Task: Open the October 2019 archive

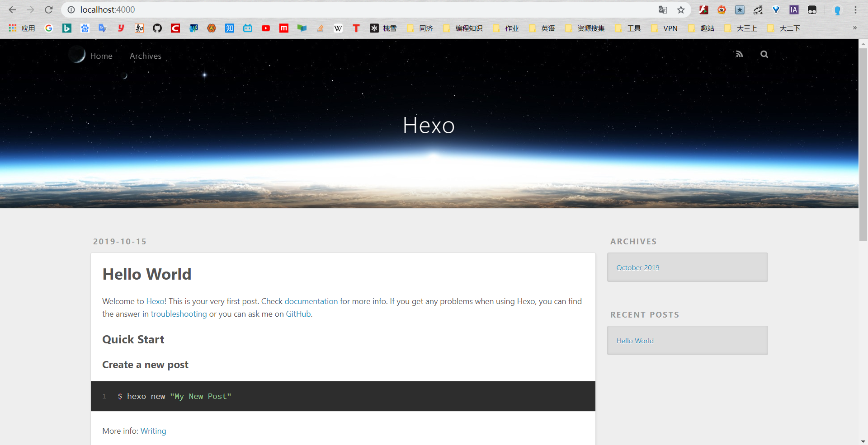Action: click(x=638, y=267)
